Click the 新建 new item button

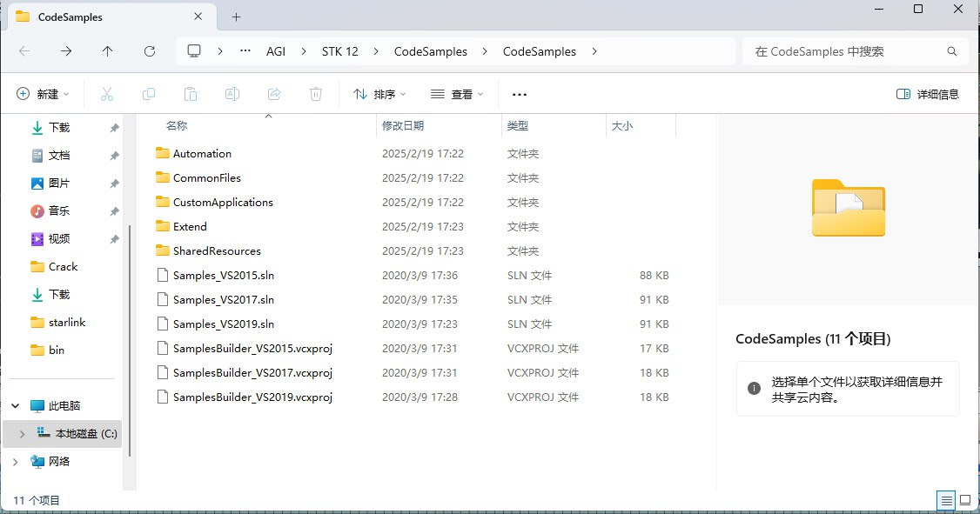click(43, 94)
